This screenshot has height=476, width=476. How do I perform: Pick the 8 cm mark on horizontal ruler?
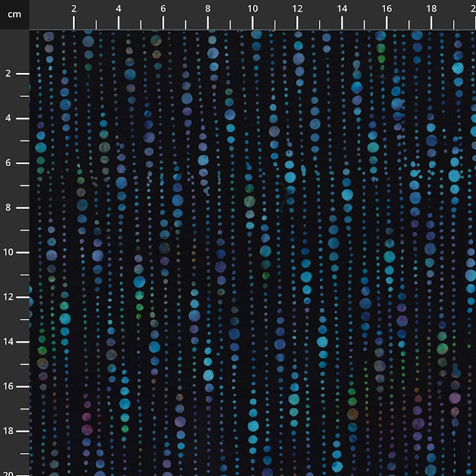[x=208, y=22]
